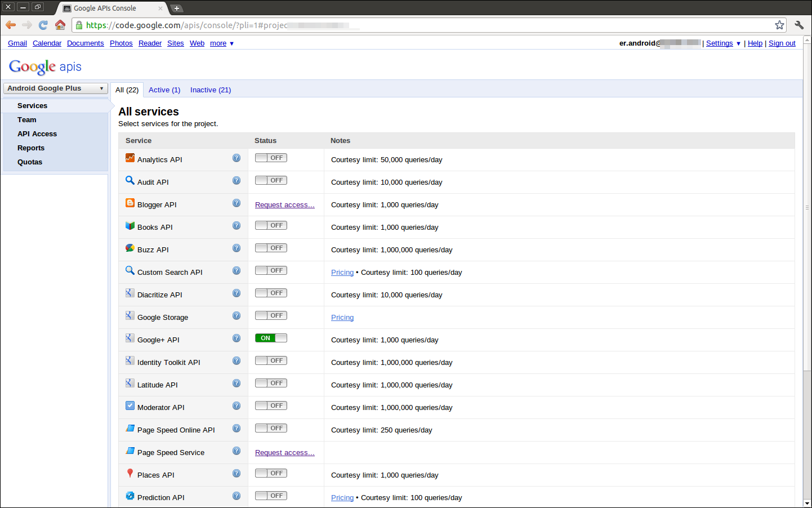Click the Places API marker icon

(x=130, y=473)
